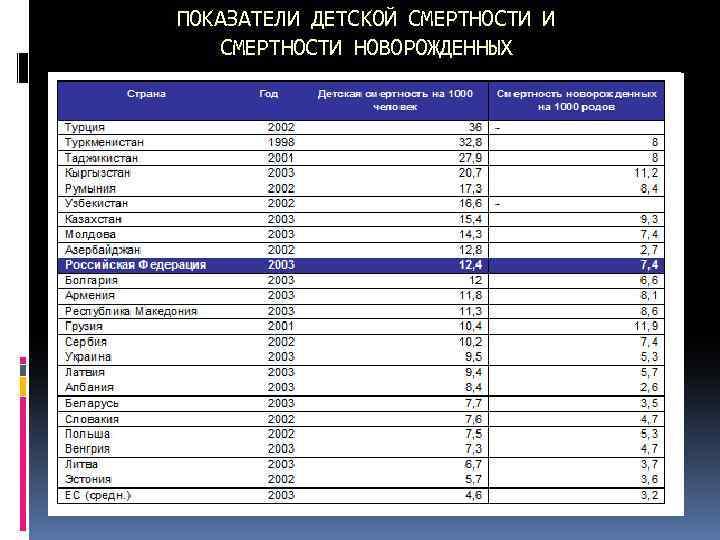Click the value 20,7 for Кыргызстан
720x540 pixels.
470,173
